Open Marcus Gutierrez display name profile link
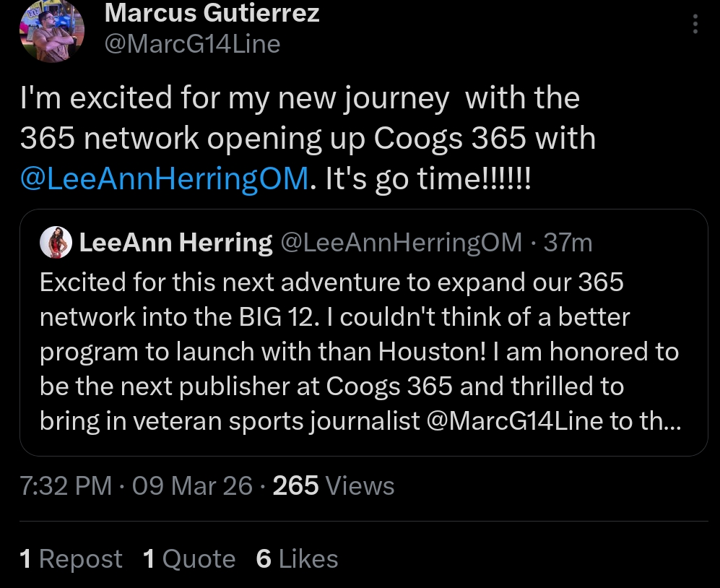 click(x=212, y=12)
